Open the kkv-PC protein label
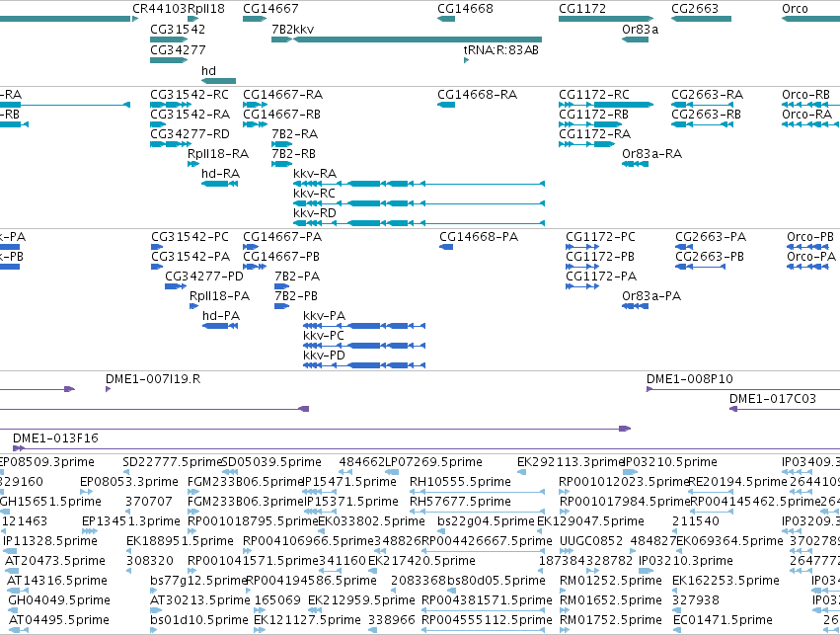Screen dimensions: 840x635 (x=324, y=336)
